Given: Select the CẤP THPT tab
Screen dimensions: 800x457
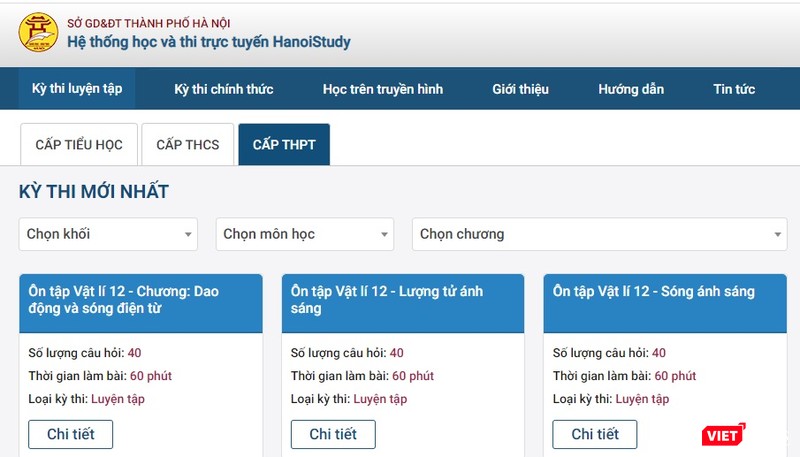Looking at the screenshot, I should coord(284,145).
